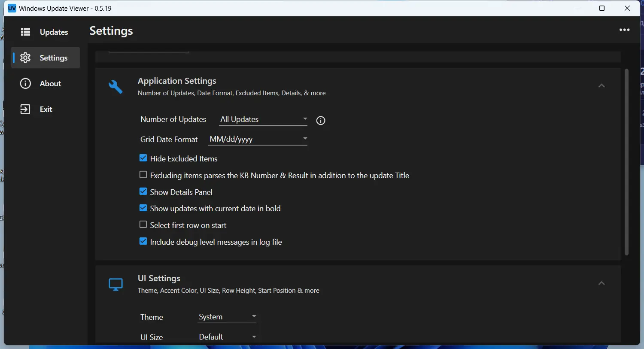Select the Settings navigation item
The image size is (644, 349).
tap(46, 58)
